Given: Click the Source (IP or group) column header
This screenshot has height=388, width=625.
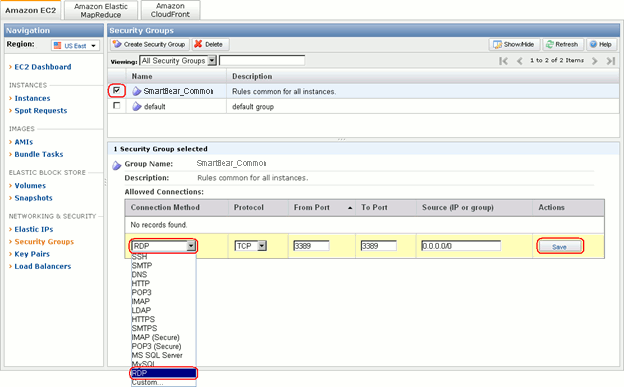Looking at the screenshot, I should pos(474,208).
